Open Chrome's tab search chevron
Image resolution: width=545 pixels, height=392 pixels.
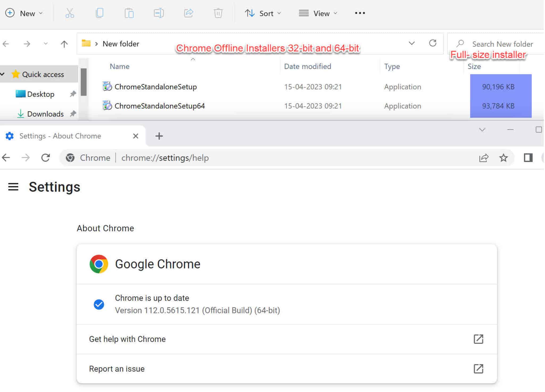482,130
